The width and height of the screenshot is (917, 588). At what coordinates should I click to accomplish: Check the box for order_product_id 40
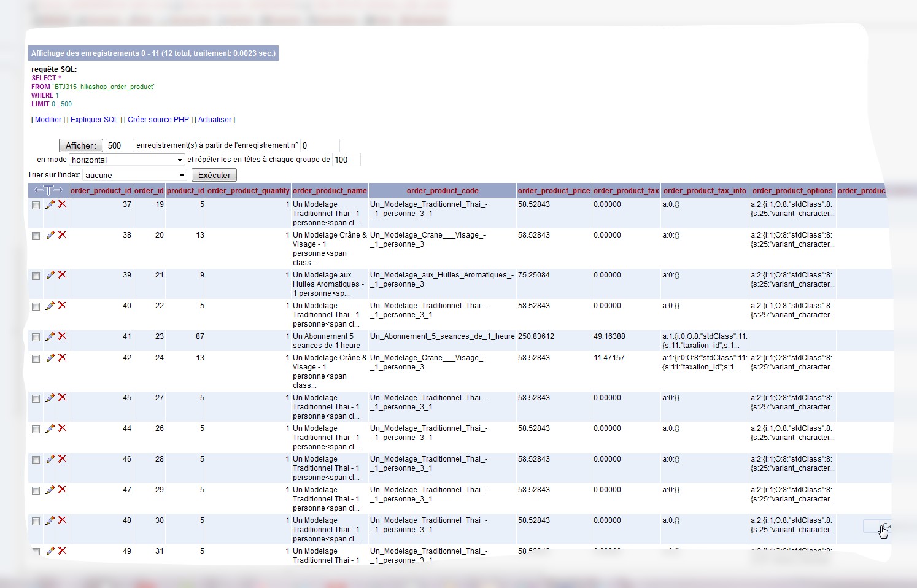[36, 306]
